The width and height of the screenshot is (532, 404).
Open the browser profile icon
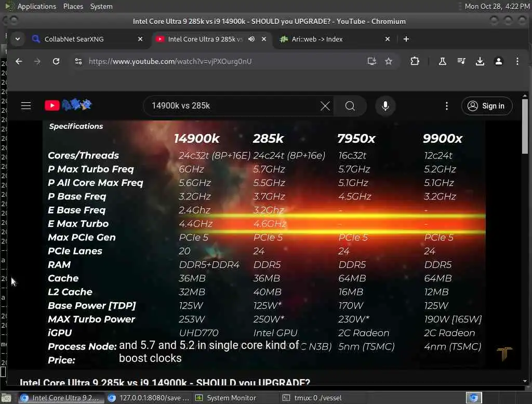pos(498,61)
